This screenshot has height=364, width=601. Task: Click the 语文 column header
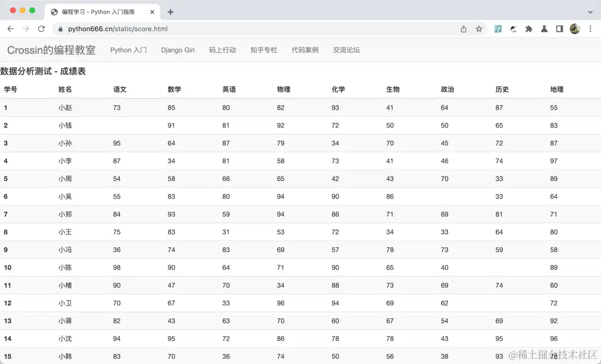tap(120, 89)
